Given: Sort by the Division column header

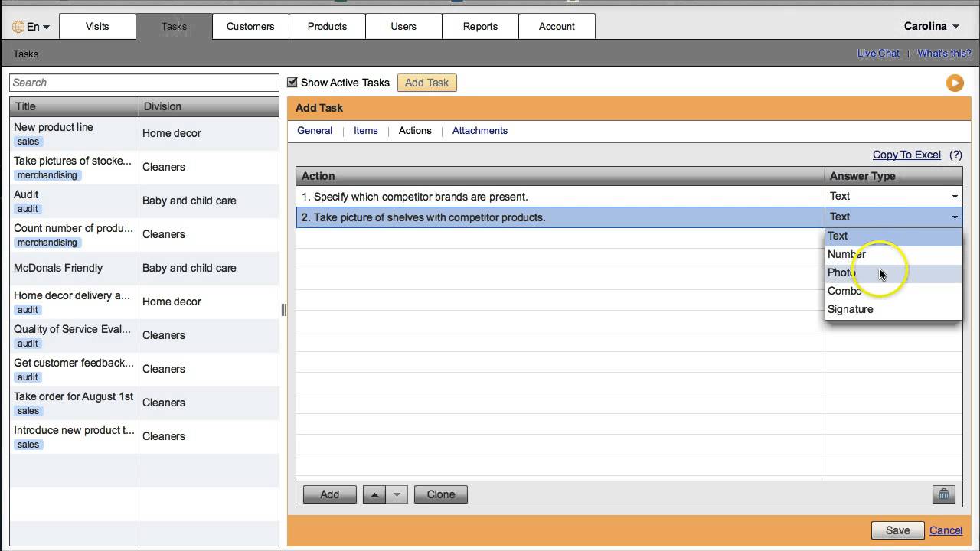Looking at the screenshot, I should click(209, 106).
